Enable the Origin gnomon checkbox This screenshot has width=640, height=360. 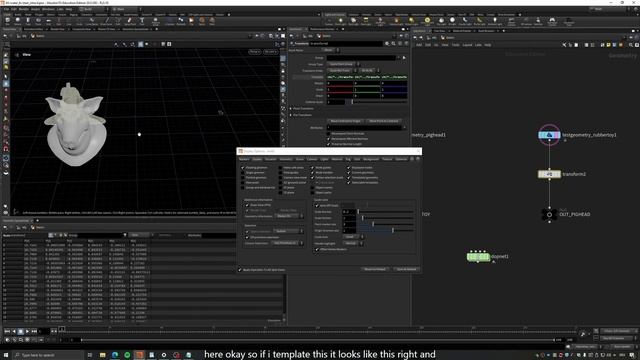[x=242, y=173]
